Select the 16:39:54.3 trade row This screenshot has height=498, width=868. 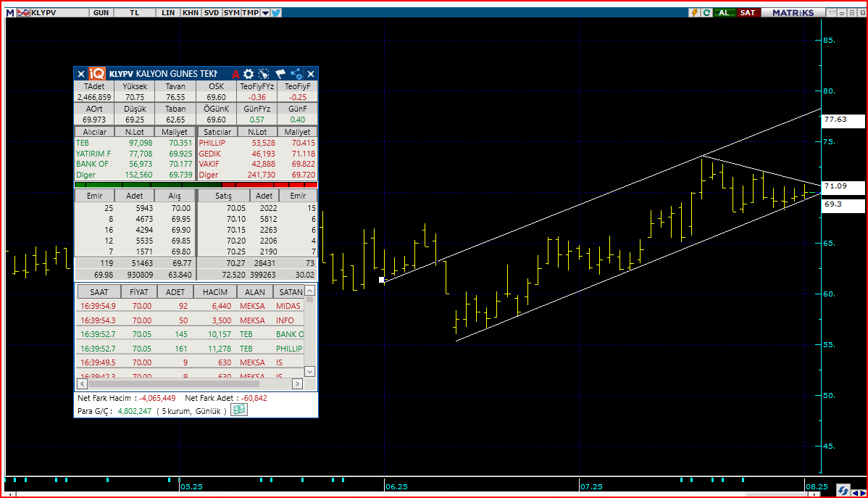pos(190,320)
